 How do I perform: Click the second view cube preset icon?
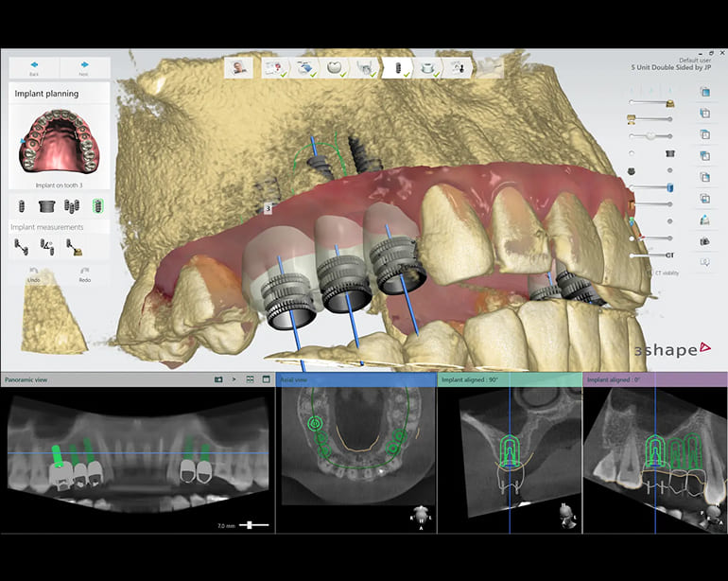point(704,113)
